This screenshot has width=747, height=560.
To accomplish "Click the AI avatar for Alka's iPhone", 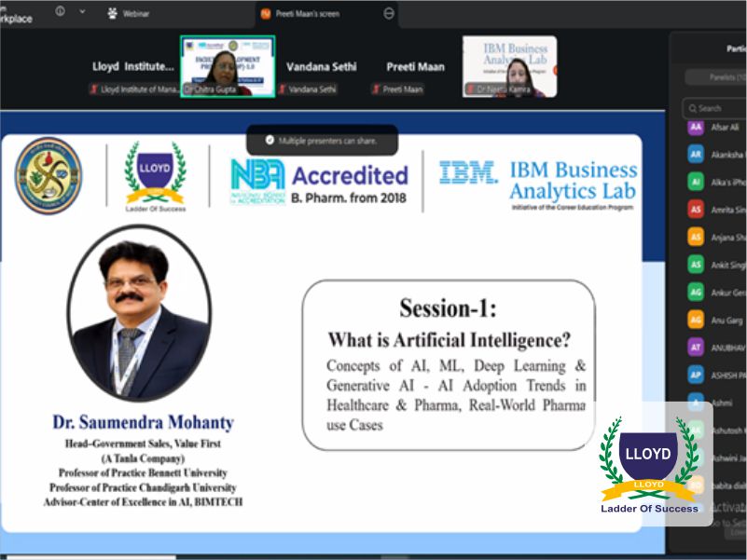I will point(696,182).
